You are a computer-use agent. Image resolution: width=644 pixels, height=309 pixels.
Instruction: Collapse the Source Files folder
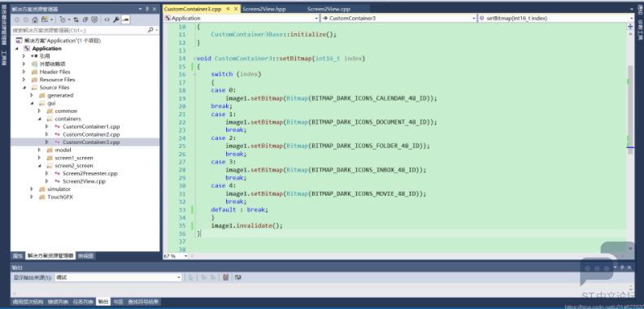pos(24,88)
